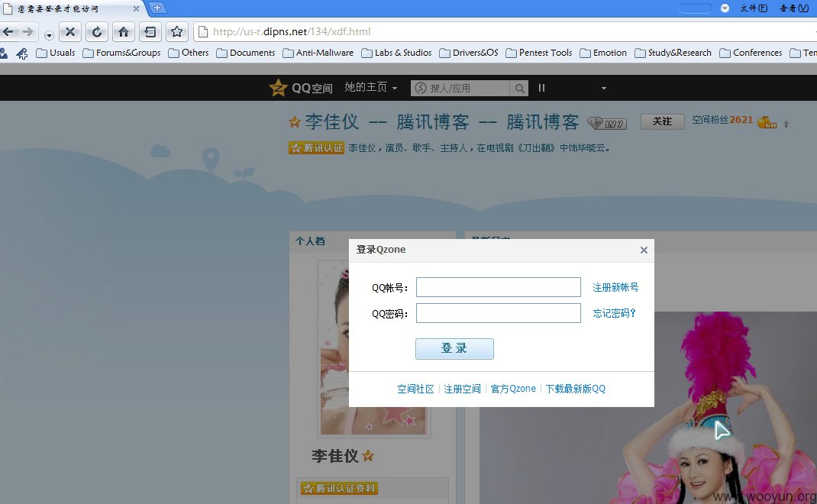Click the 搜人/应用 search field

pyautogui.click(x=460, y=88)
